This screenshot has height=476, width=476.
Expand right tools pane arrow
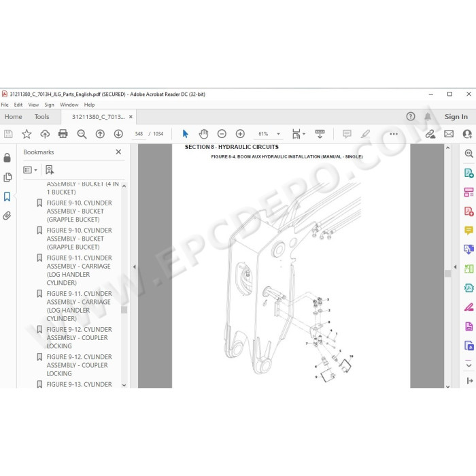point(455,267)
